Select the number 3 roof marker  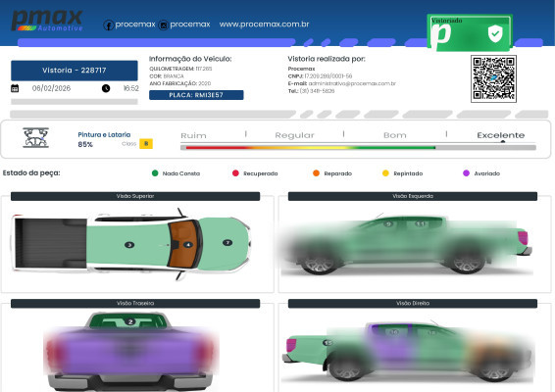[x=129, y=245]
